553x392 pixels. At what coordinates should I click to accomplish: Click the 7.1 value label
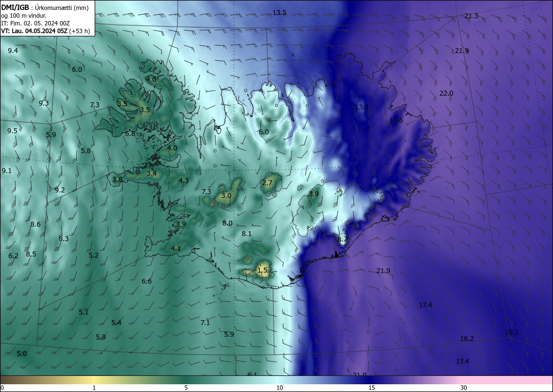pos(205,323)
